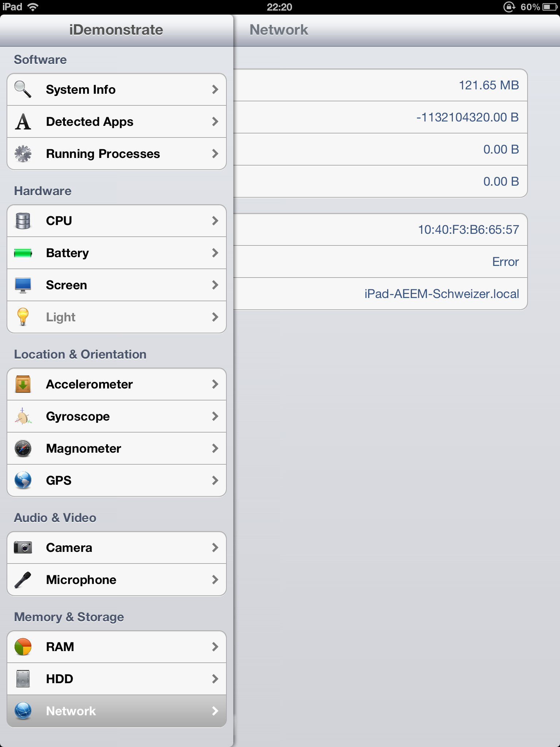Image resolution: width=560 pixels, height=747 pixels.
Task: Open the Gyroscope menu item
Action: coord(117,416)
